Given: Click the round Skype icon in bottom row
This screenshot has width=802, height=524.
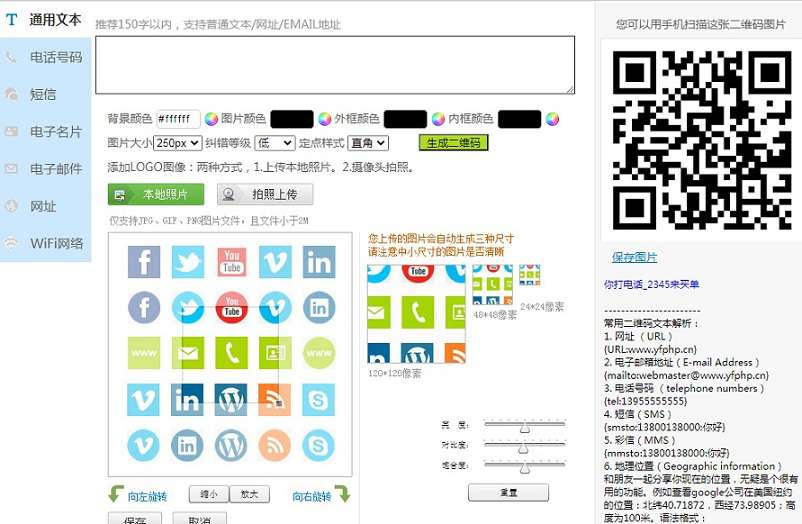Looking at the screenshot, I should coord(319,446).
